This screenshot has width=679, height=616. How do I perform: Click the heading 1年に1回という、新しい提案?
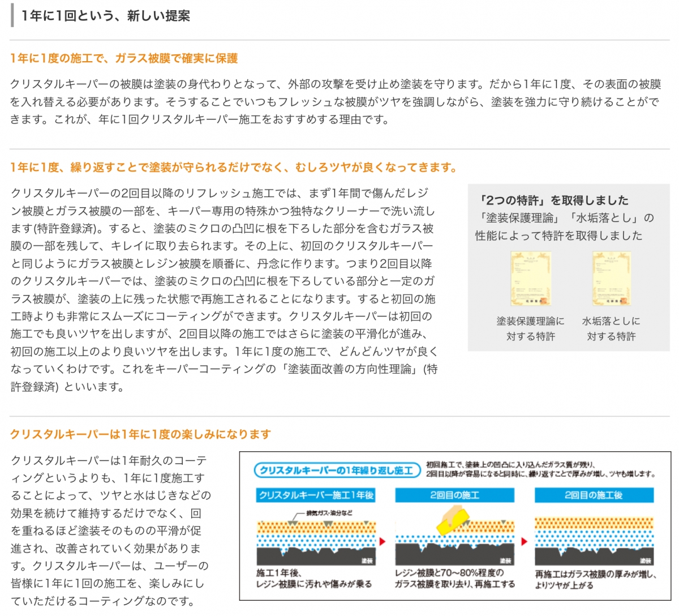coord(105,16)
